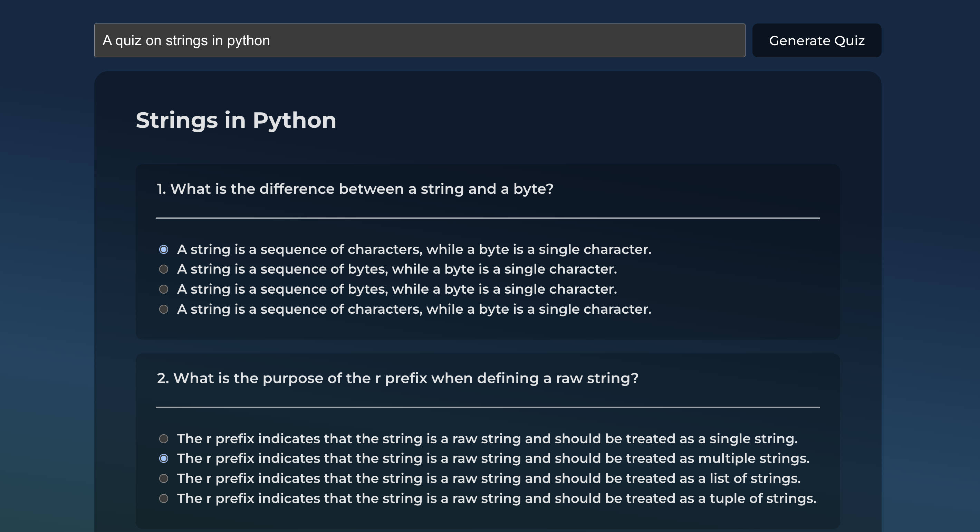This screenshot has width=980, height=532.
Task: Click answer text ending 'treated as multiple strings'
Action: (493, 458)
